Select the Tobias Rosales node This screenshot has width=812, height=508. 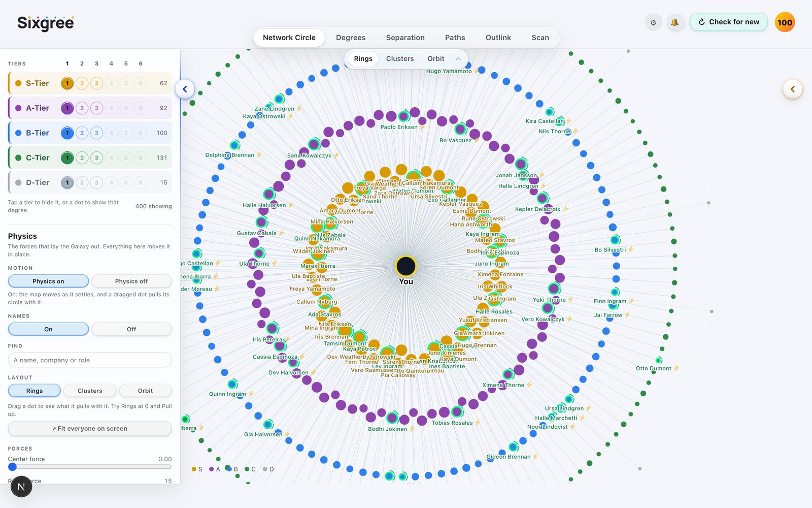point(457,411)
